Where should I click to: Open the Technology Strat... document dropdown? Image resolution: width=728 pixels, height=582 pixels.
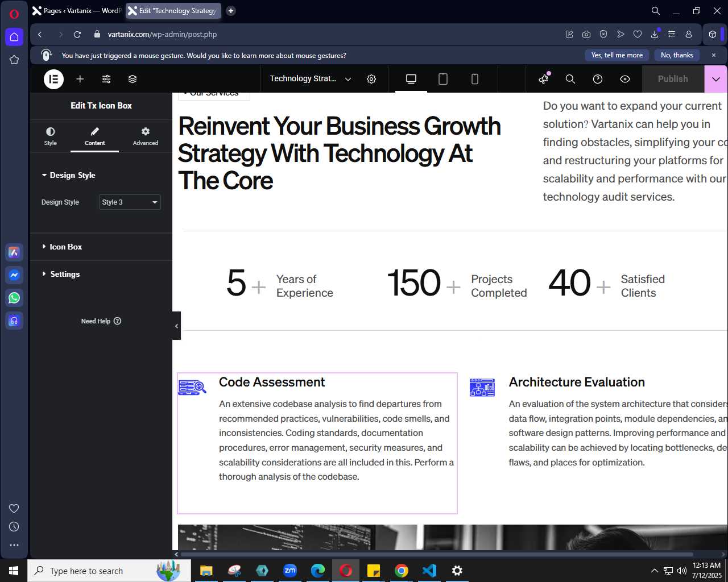click(311, 79)
